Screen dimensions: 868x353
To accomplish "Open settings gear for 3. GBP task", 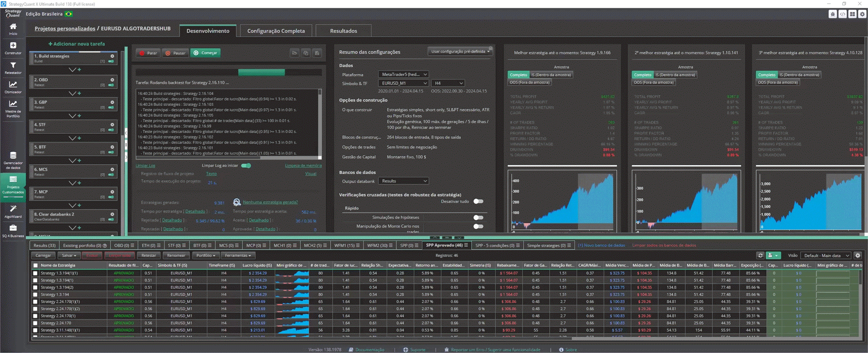I will 112,102.
